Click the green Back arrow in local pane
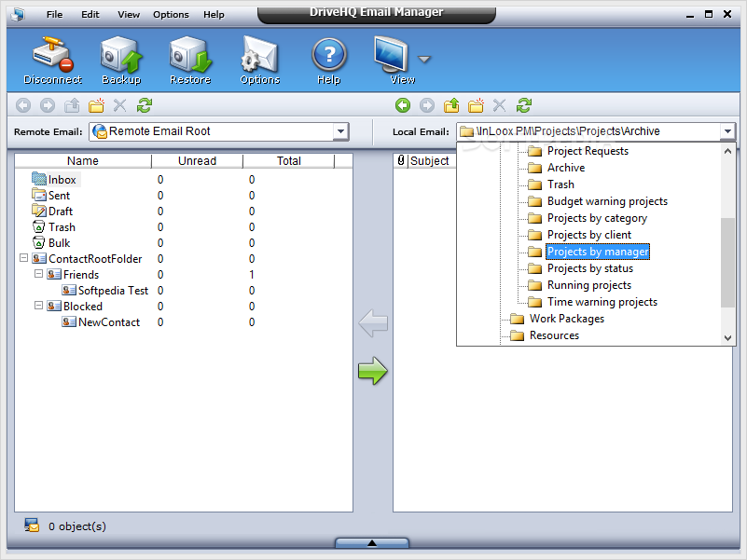Viewport: 747px width, 560px height. click(403, 105)
